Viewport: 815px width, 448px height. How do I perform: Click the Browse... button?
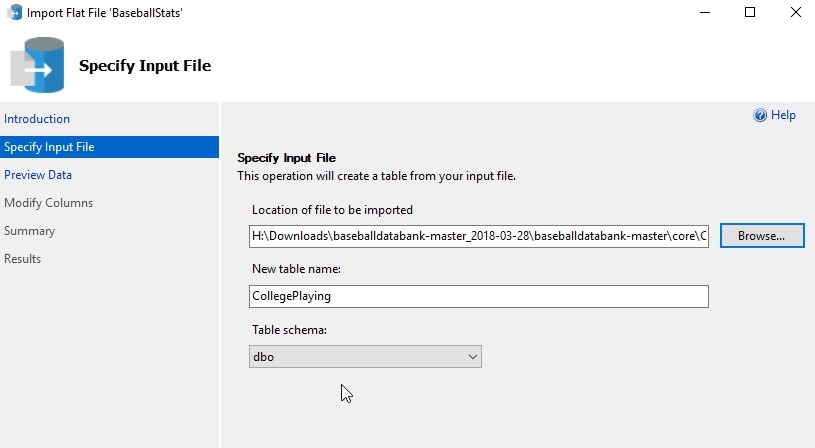tap(762, 237)
